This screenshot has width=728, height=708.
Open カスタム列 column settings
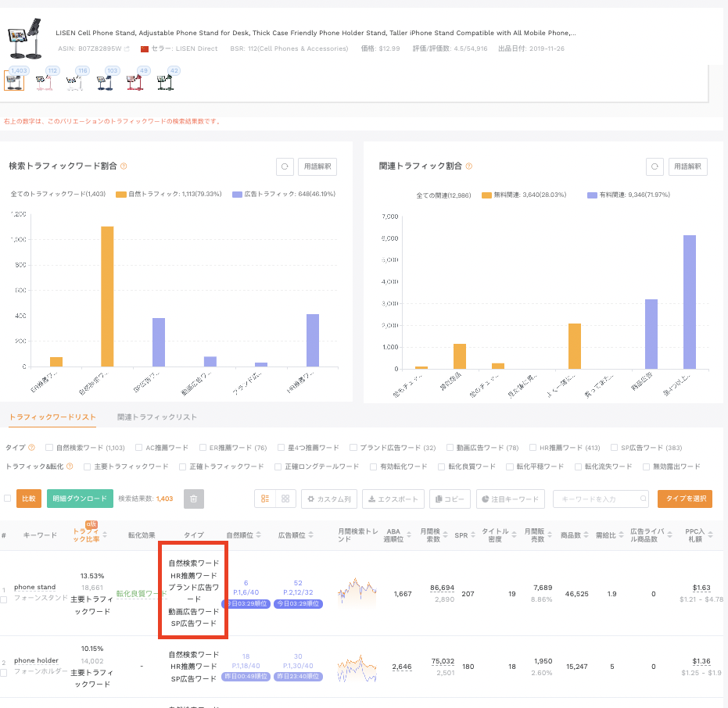[x=329, y=499]
